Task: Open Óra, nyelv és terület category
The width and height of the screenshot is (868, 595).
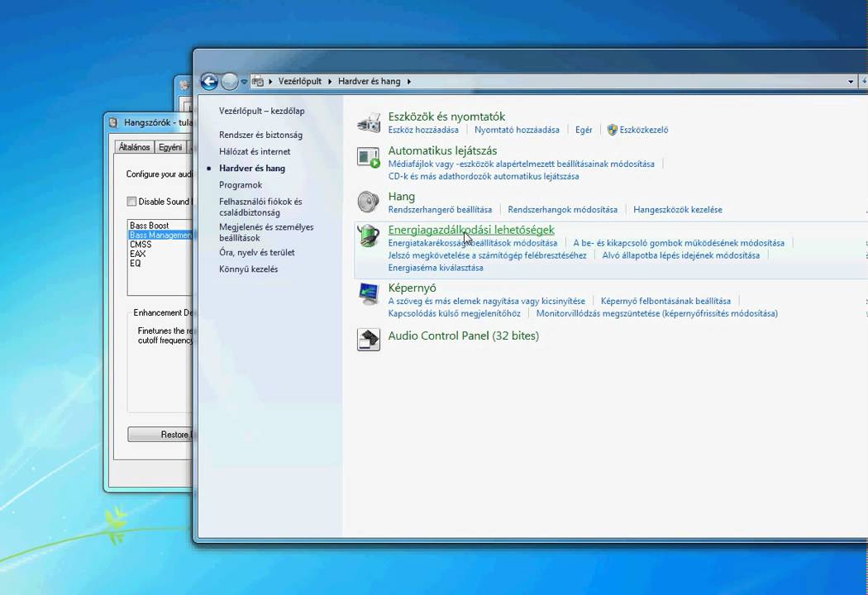Action: (257, 252)
